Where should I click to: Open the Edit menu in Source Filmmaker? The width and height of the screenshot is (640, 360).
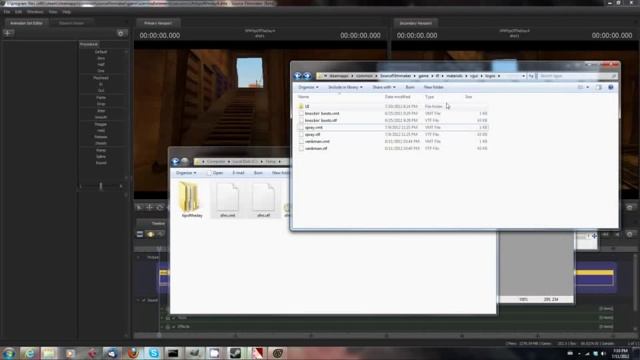18,12
